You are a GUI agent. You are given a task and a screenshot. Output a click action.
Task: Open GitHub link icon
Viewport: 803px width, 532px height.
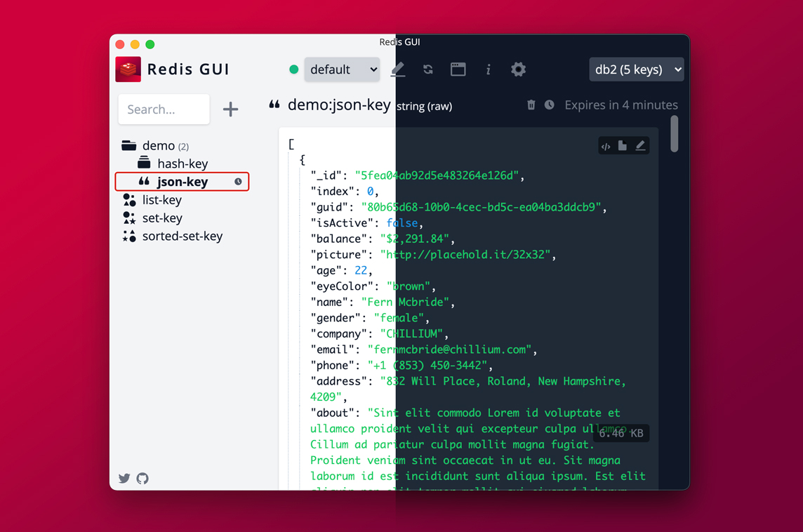[x=142, y=478]
